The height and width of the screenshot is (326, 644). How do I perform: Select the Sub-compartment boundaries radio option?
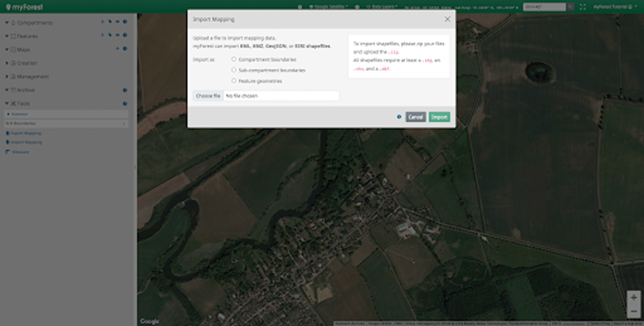(234, 70)
